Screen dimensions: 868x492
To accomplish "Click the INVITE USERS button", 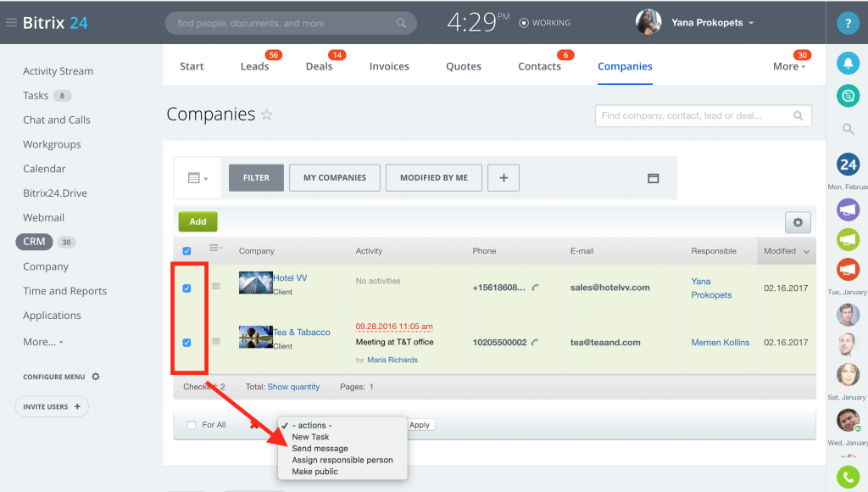I will click(x=52, y=406).
